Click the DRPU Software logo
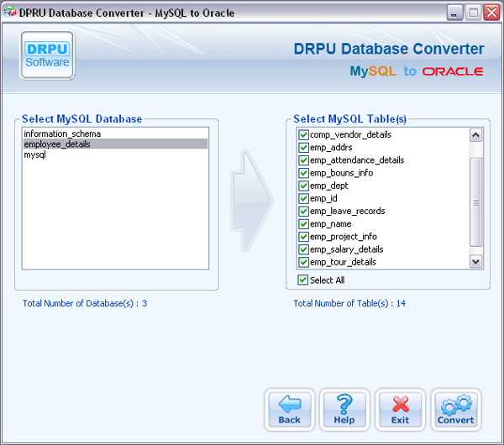 pyautogui.click(x=48, y=55)
